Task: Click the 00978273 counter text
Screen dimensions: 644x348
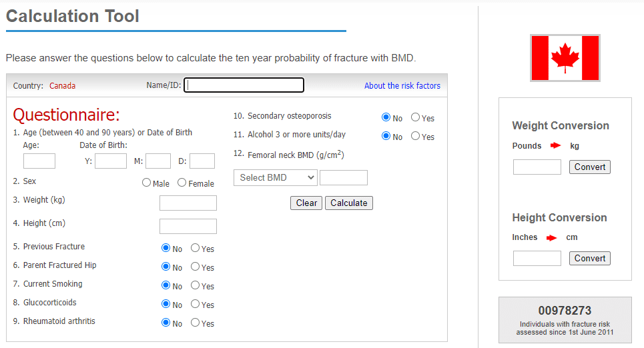Action: point(565,311)
